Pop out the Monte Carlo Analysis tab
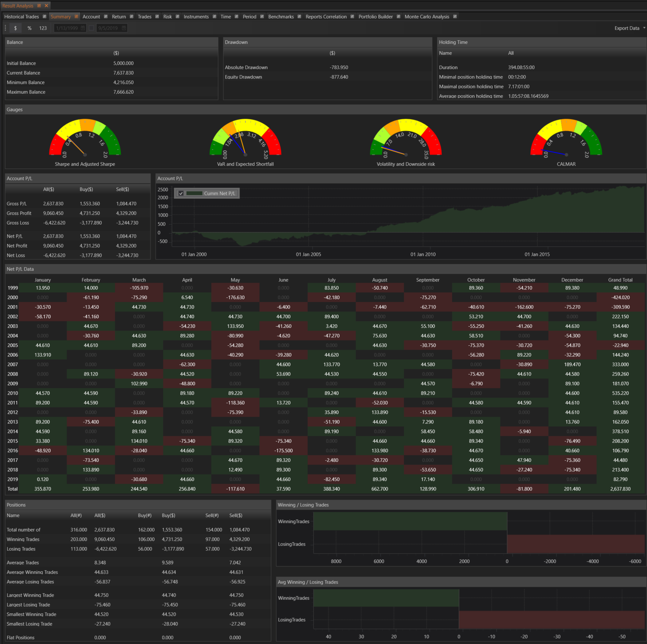 (455, 17)
